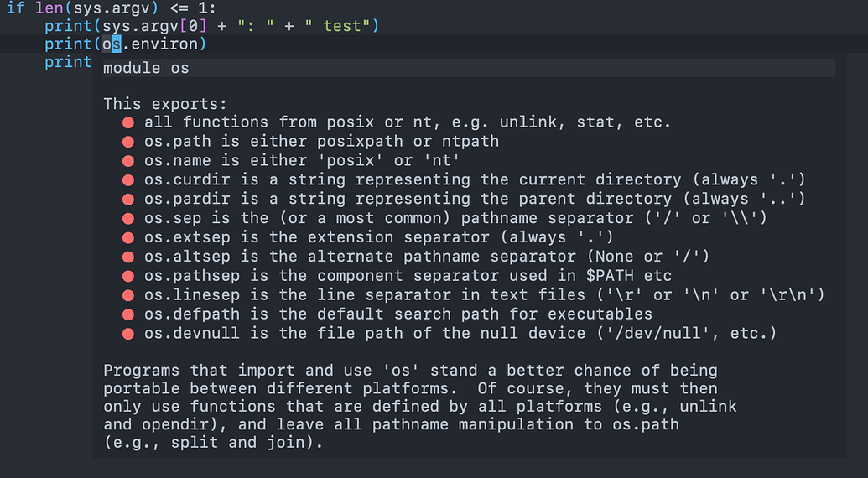This screenshot has width=868, height=478.
Task: Click red bullet beside os.sep line
Action: 127,219
